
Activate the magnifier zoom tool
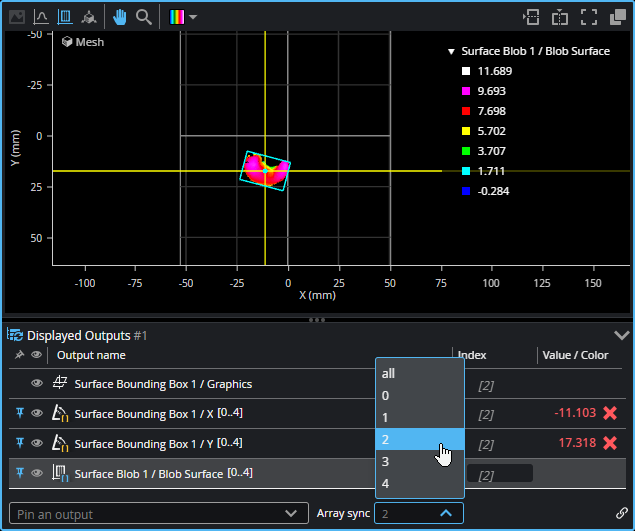coord(144,17)
